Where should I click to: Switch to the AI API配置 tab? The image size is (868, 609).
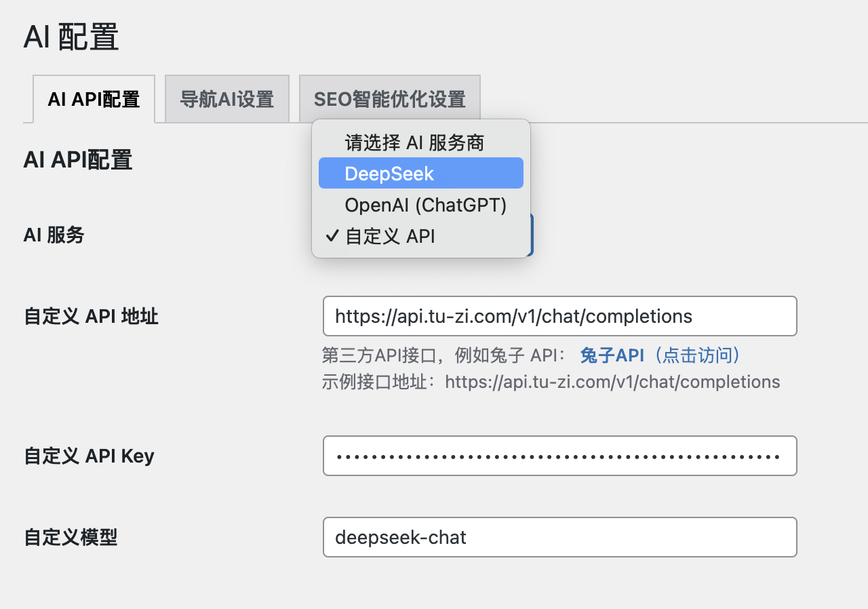coord(94,99)
